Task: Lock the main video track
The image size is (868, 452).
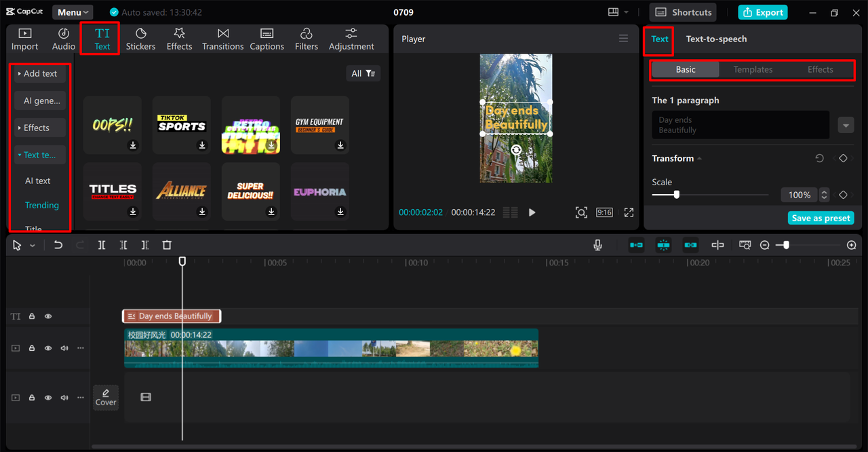Action: click(x=32, y=348)
